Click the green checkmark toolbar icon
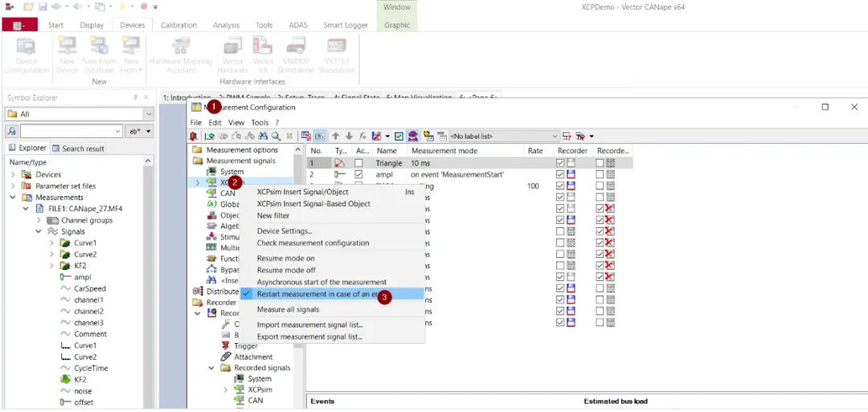Viewport: 868px width, 412px height. click(x=399, y=136)
